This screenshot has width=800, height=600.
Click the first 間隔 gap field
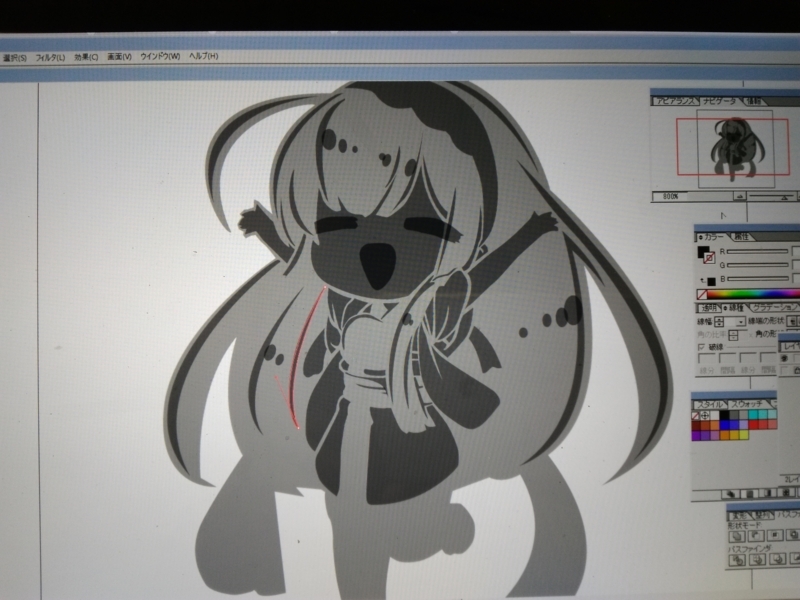tap(728, 357)
